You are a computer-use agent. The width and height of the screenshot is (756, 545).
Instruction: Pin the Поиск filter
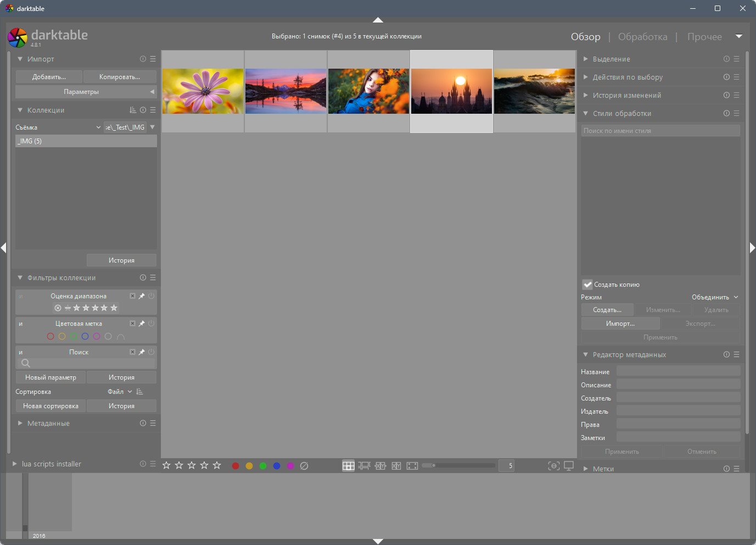(142, 352)
